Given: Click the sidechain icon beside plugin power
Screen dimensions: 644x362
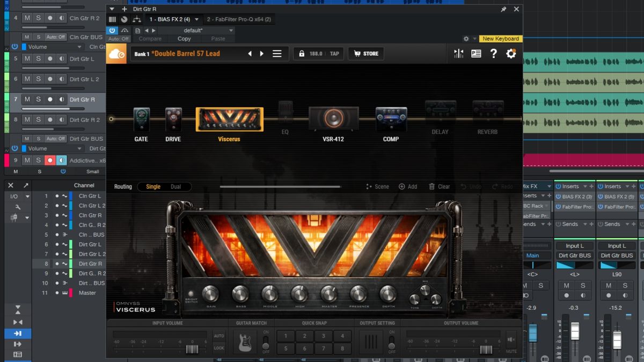Looking at the screenshot, I should 125,31.
